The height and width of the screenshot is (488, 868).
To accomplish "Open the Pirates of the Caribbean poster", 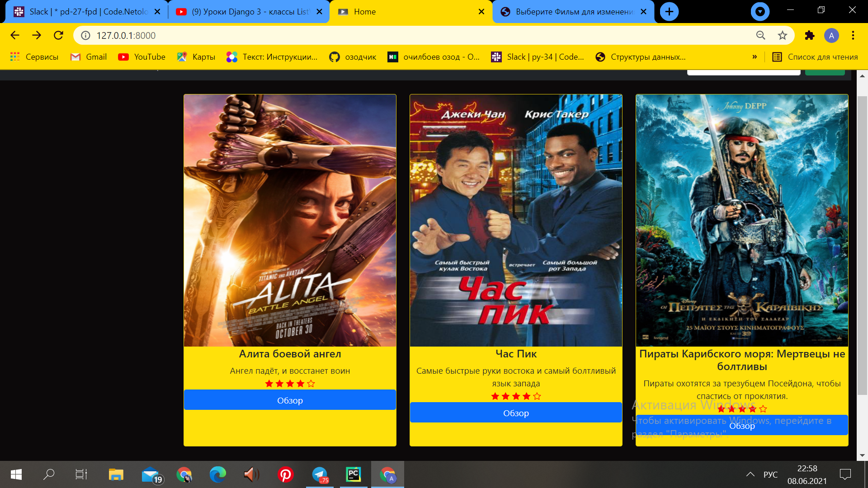I will (742, 221).
